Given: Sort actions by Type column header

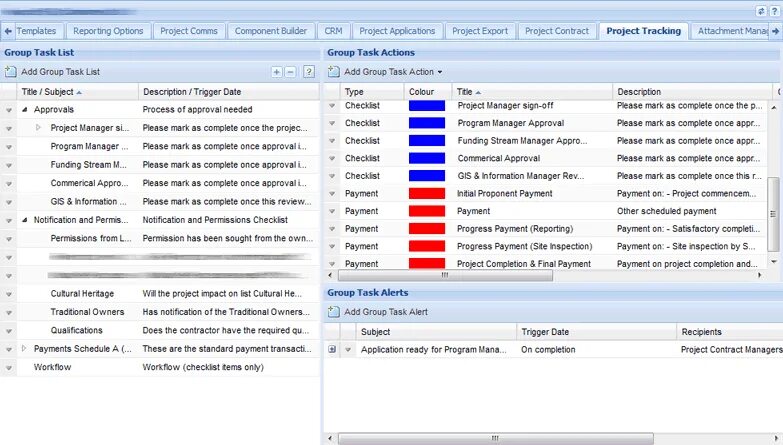Looking at the screenshot, I should [x=372, y=92].
